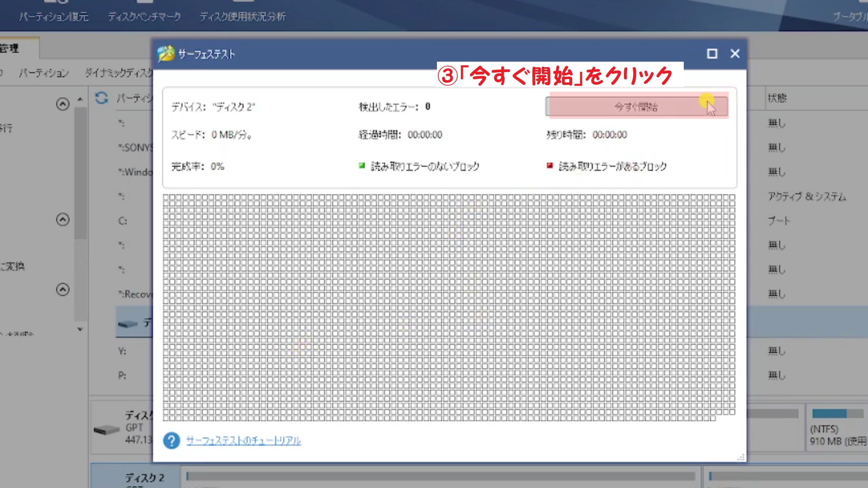Collapse the middle left panel section chevron

tap(63, 220)
